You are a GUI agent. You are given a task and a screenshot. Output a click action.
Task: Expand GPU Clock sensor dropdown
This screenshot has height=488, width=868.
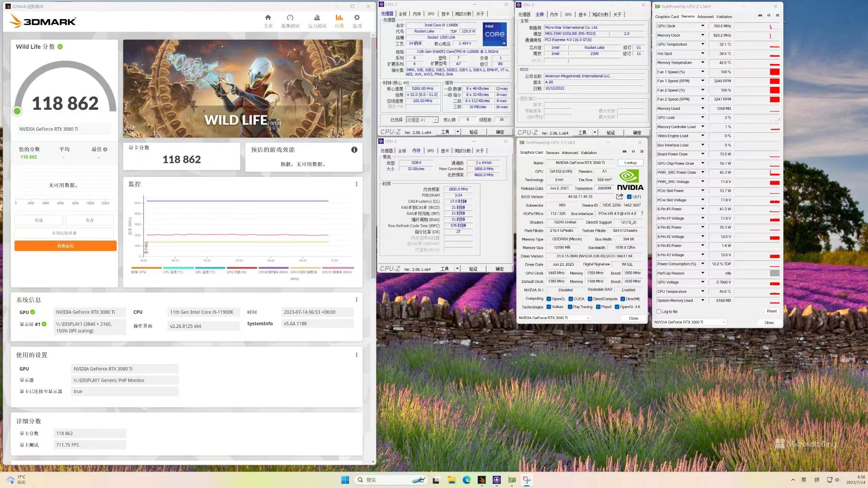[702, 26]
